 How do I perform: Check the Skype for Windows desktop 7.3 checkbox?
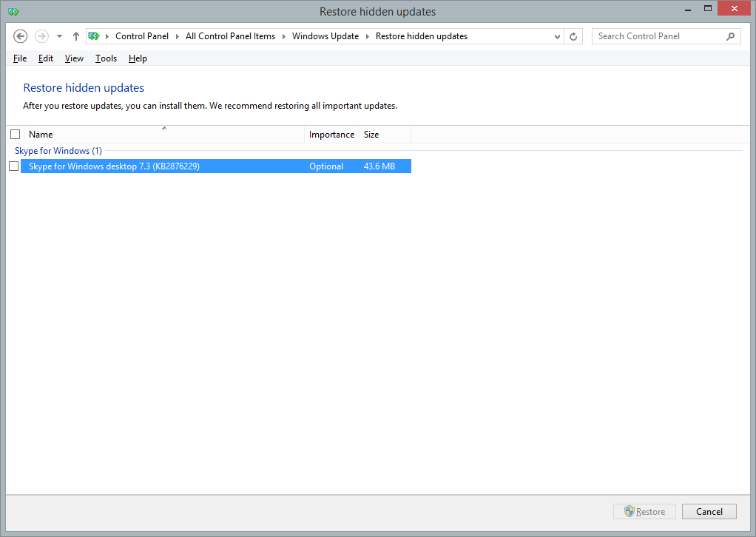(13, 166)
